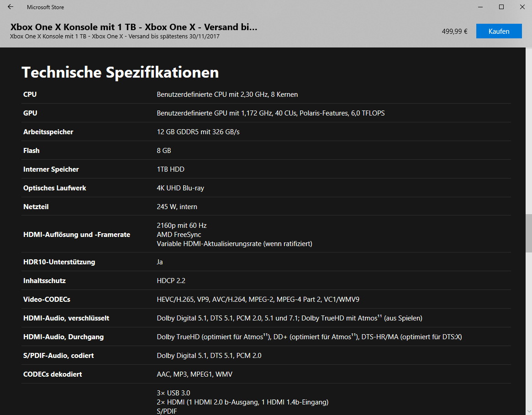Viewport: 532px width, 415px height.
Task: Click the scrollbar down arrow
Action: pos(529,412)
